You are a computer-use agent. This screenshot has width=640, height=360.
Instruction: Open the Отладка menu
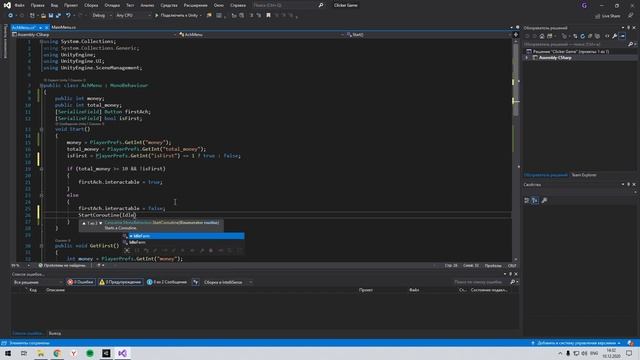pos(112,5)
